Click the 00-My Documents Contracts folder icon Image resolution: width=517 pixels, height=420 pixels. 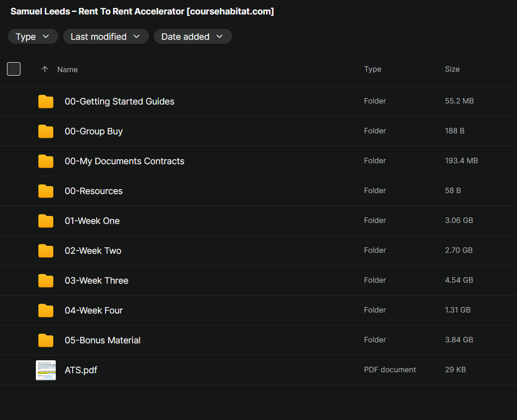click(x=46, y=161)
